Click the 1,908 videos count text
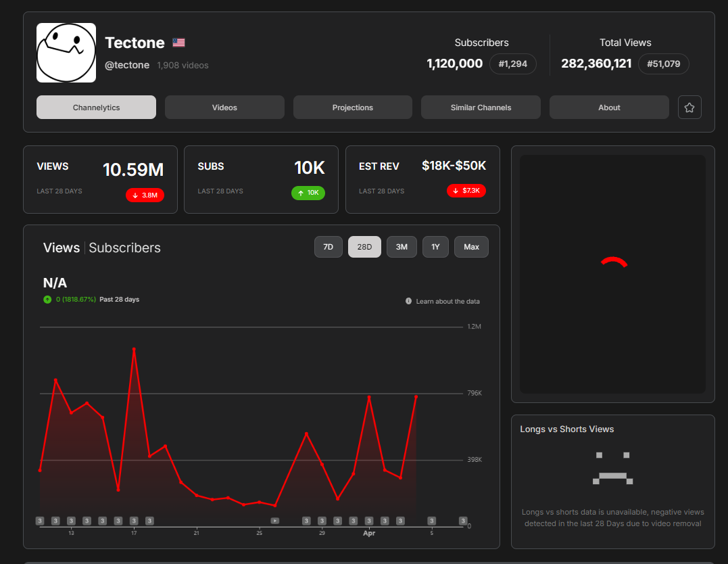The image size is (728, 564). tap(183, 66)
